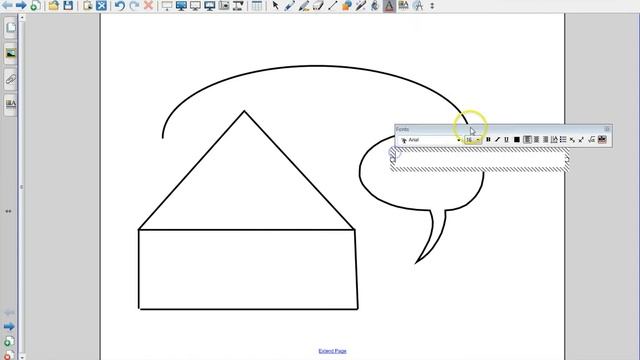
Task: Click the Paste clipboard icon
Action: click(87, 5)
